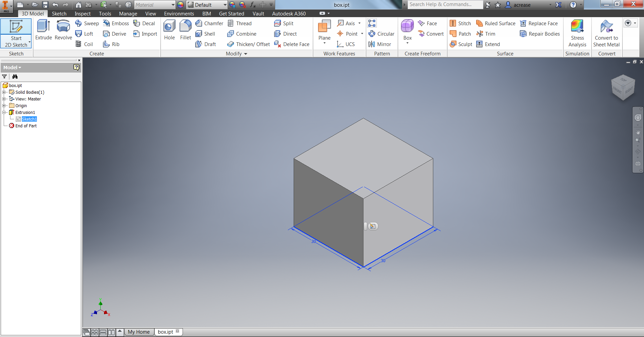
Task: Launch the Revolve tool
Action: pyautogui.click(x=63, y=30)
